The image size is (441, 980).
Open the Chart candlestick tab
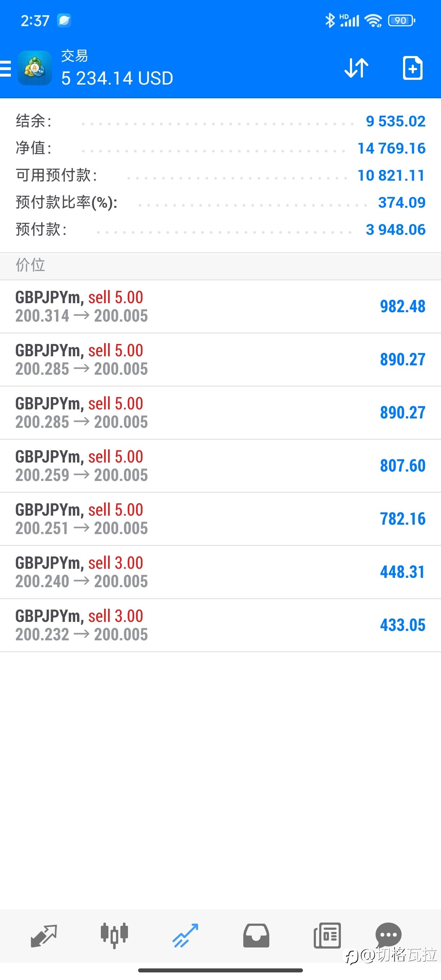[x=114, y=936]
